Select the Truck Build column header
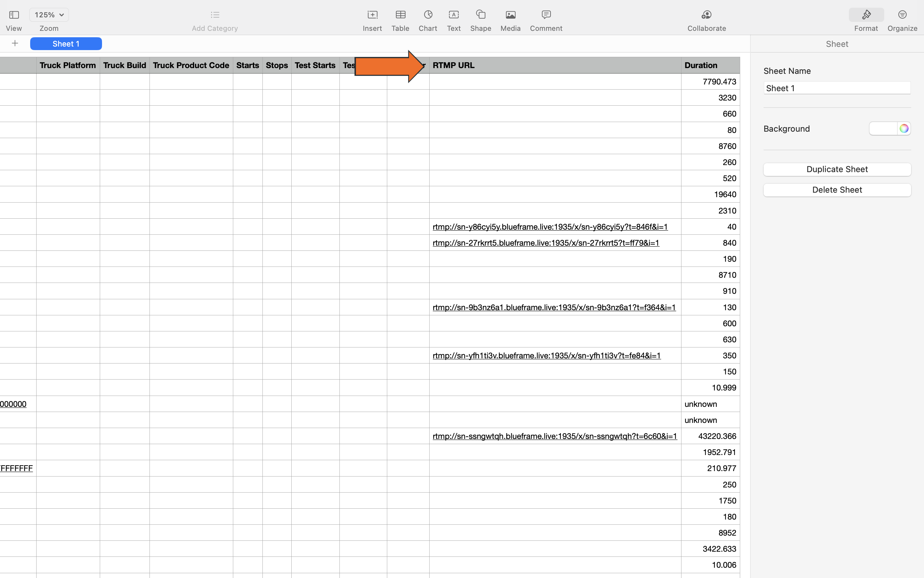Image resolution: width=924 pixels, height=578 pixels. point(124,66)
